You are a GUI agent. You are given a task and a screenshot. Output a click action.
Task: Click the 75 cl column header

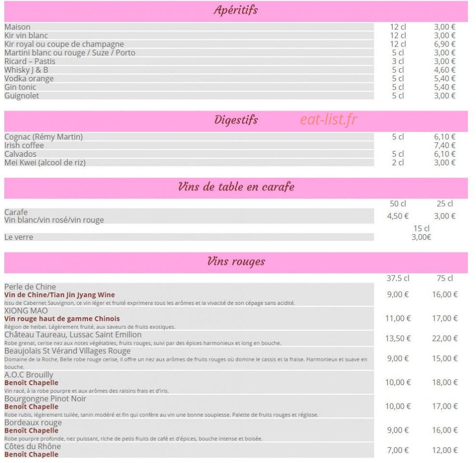[x=444, y=278]
